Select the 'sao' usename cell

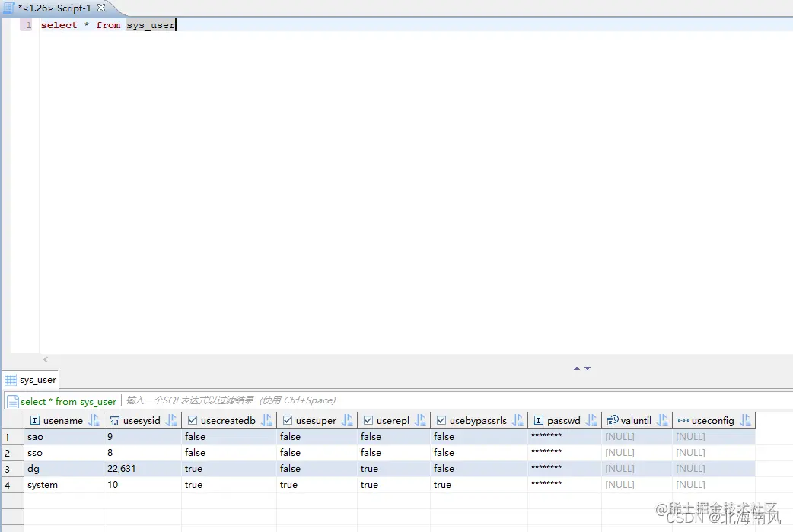coord(64,437)
